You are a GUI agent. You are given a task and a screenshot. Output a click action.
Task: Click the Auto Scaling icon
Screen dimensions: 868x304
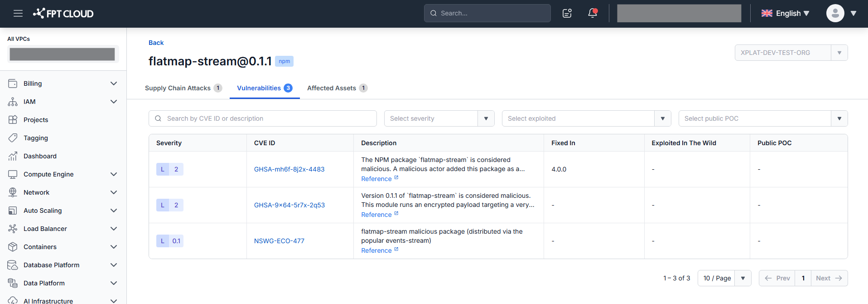pyautogui.click(x=13, y=211)
